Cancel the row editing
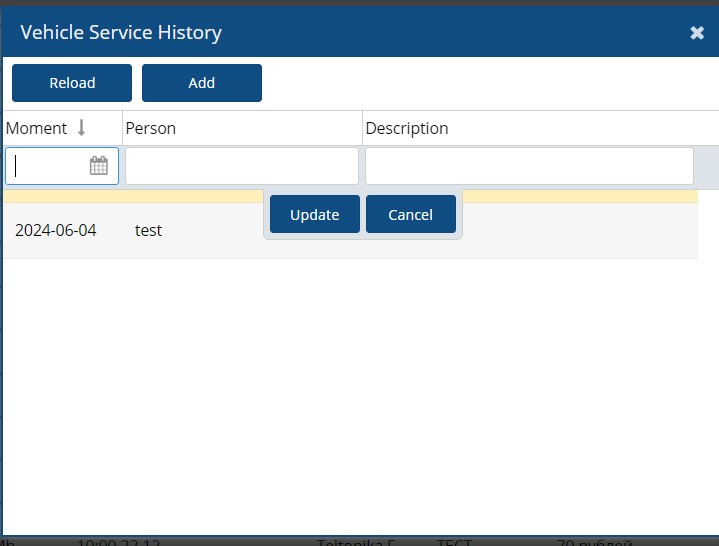The height and width of the screenshot is (546, 719). pos(410,215)
